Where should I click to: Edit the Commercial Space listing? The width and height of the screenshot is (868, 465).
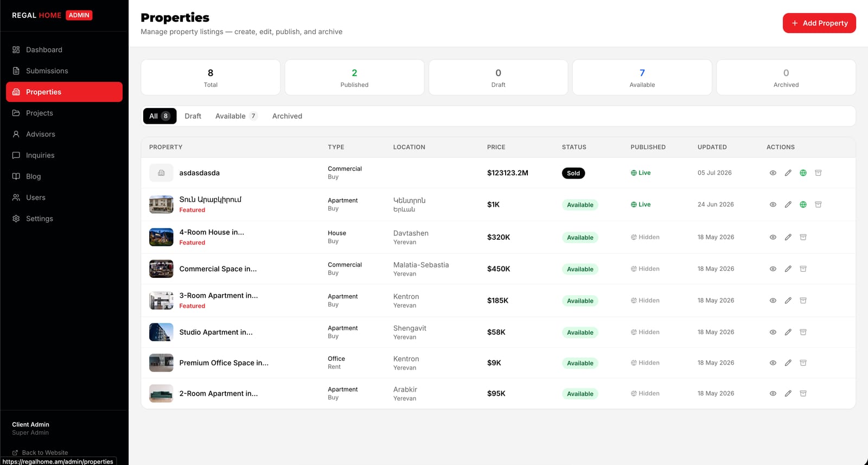pyautogui.click(x=788, y=269)
